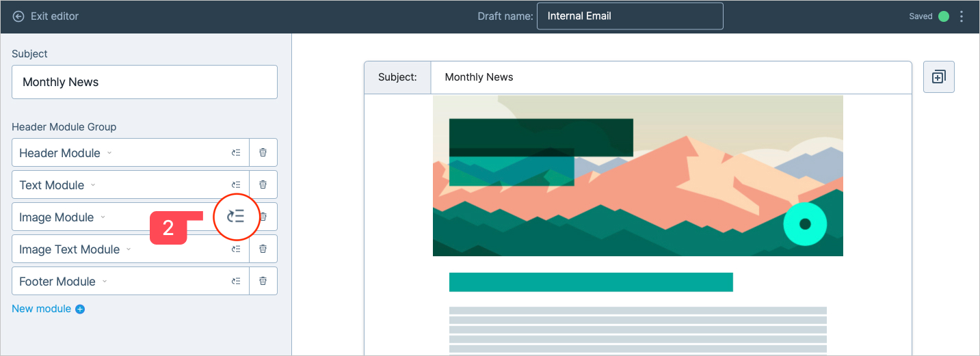
Task: Open the three-dot options menu
Action: (962, 16)
